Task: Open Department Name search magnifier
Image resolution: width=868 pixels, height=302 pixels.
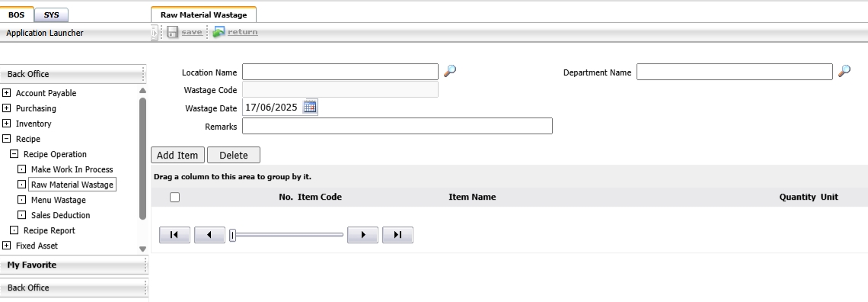Action: point(844,71)
